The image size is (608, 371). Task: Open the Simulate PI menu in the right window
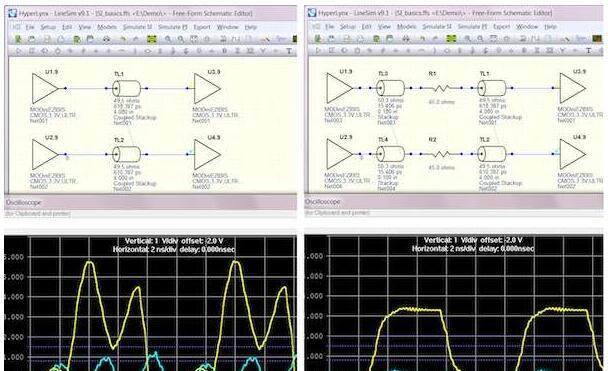(472, 27)
